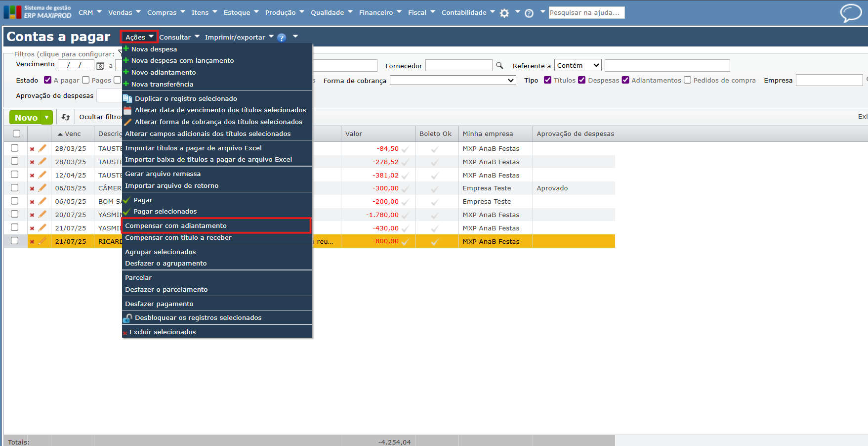Click Boleto Ok checkmark in -381,02 row

tap(435, 176)
